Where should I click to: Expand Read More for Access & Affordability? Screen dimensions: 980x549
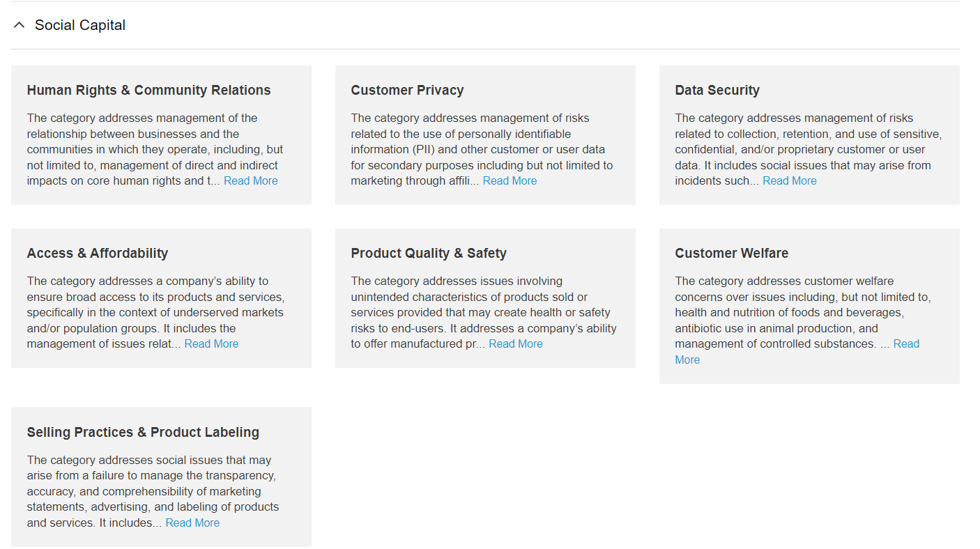211,343
